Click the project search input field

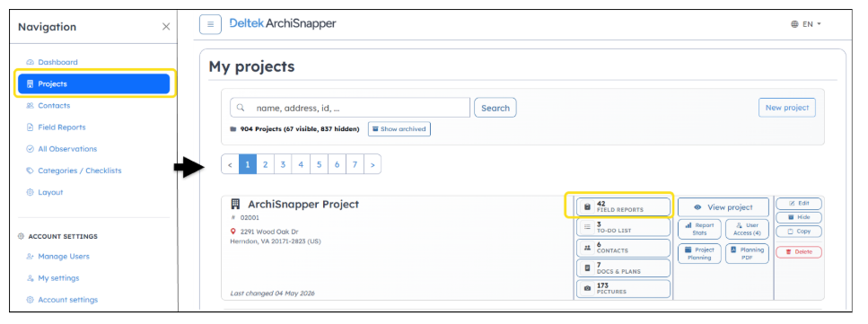pyautogui.click(x=350, y=108)
